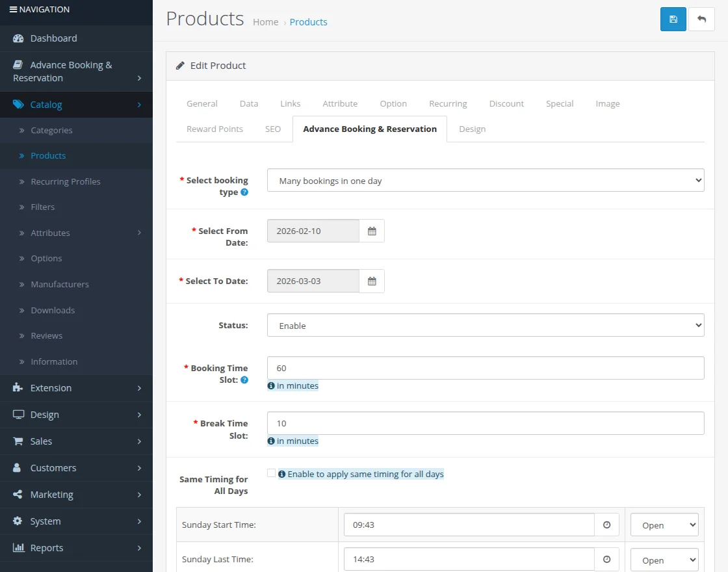Click help icon beside Booking Time Slot
Screen dimensions: 728x572
pos(244,380)
